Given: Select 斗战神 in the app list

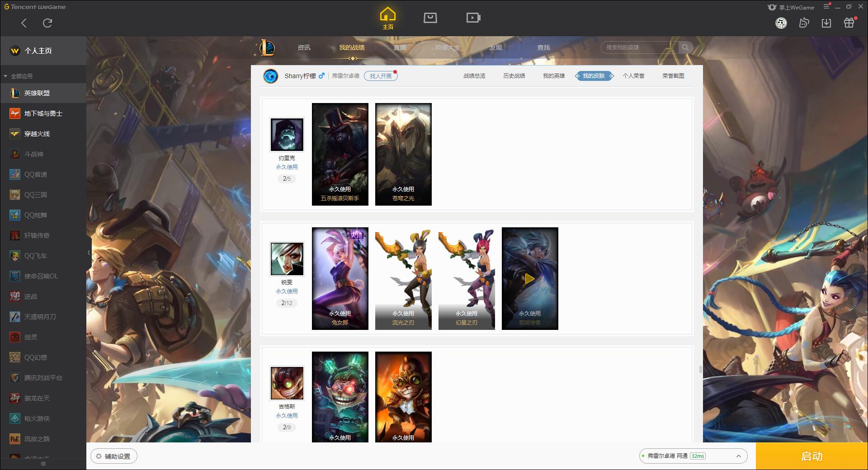Looking at the screenshot, I should pos(43,154).
